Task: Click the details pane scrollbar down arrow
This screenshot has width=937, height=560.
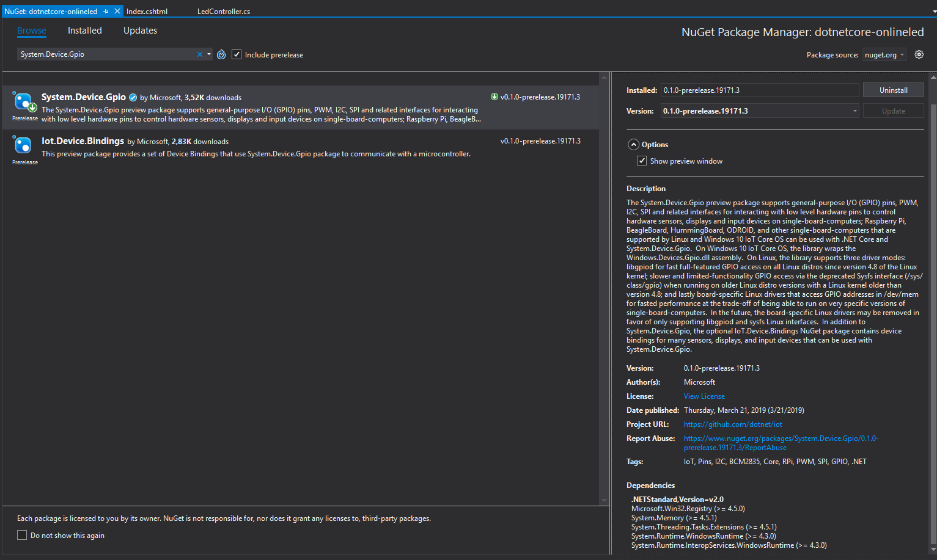Action: [933, 549]
